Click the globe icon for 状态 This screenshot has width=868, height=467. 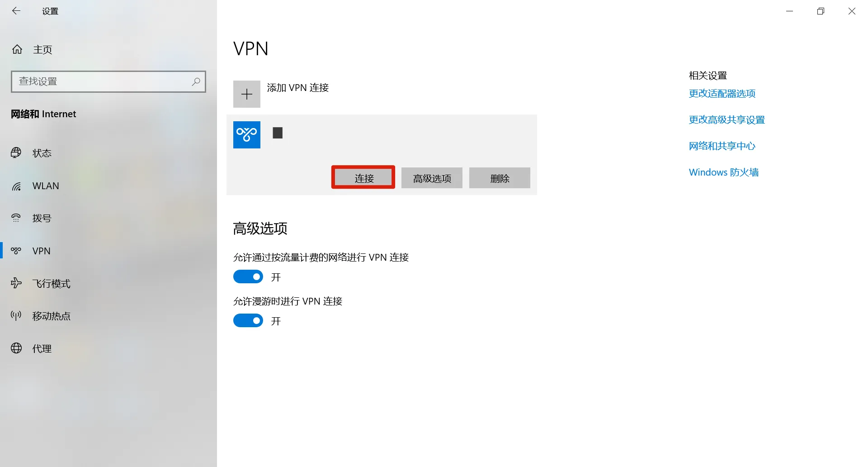coord(16,153)
